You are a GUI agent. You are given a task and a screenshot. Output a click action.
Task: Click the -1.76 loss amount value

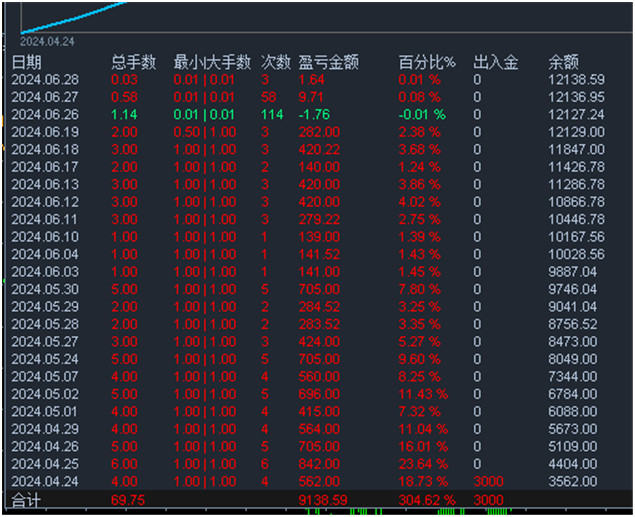point(314,114)
